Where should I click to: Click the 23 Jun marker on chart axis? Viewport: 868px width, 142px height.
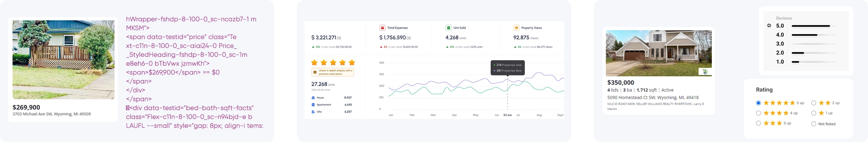[x=507, y=115]
